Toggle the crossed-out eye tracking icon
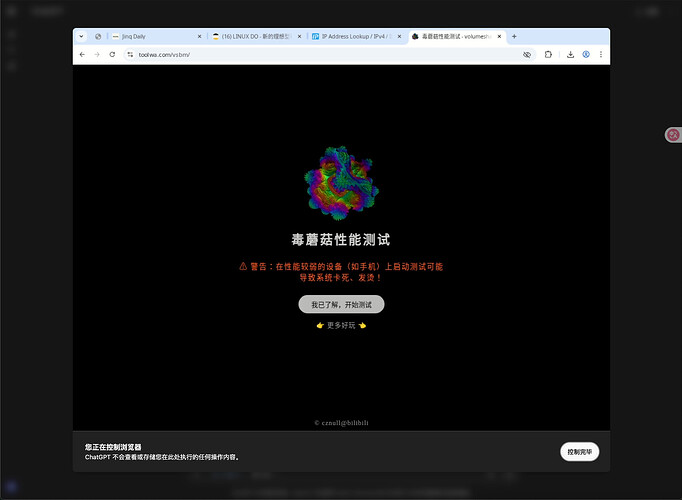This screenshot has width=682, height=500. coord(527,54)
